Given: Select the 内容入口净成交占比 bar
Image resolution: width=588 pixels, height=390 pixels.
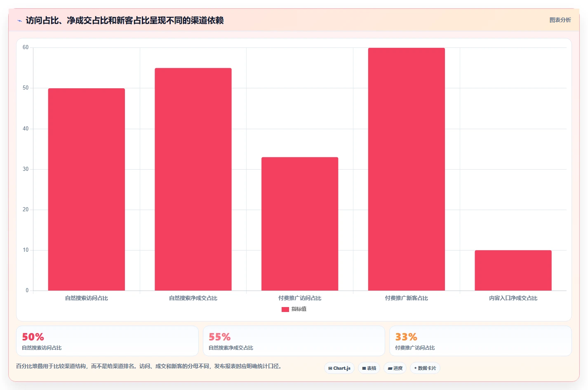Looking at the screenshot, I should (x=513, y=270).
